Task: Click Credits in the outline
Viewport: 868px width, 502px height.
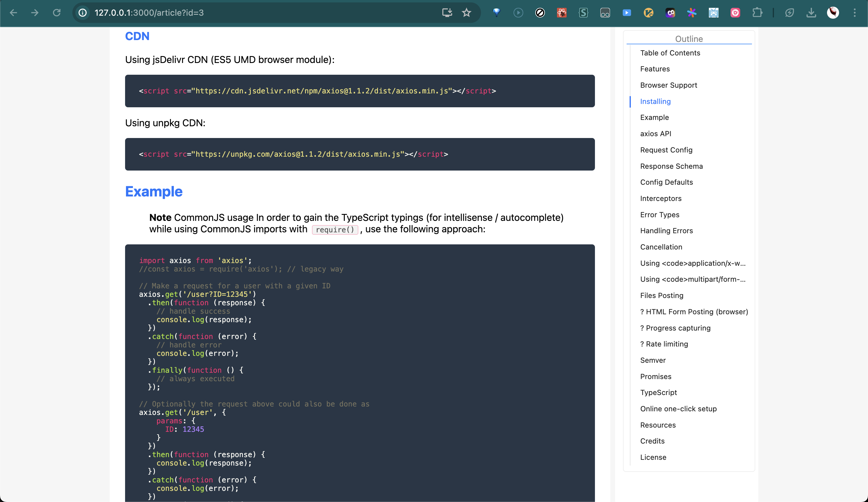Action: click(x=652, y=441)
